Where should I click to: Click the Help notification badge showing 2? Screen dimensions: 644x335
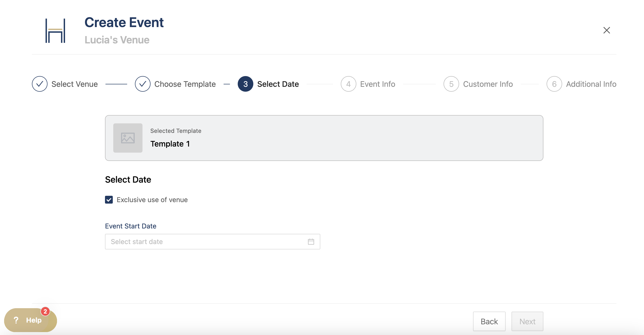click(x=45, y=312)
